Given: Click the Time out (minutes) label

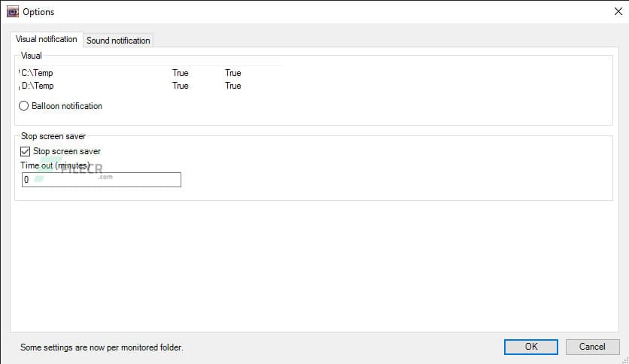Looking at the screenshot, I should [x=55, y=165].
